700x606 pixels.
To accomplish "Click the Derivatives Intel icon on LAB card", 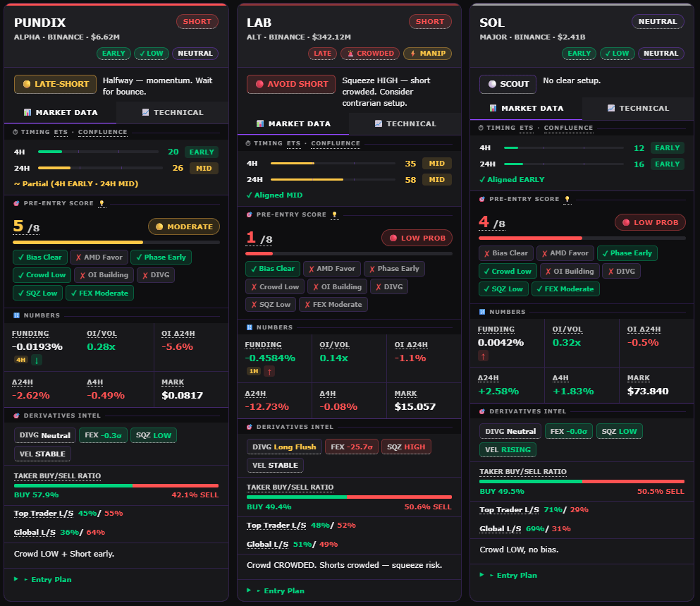I will (250, 428).
